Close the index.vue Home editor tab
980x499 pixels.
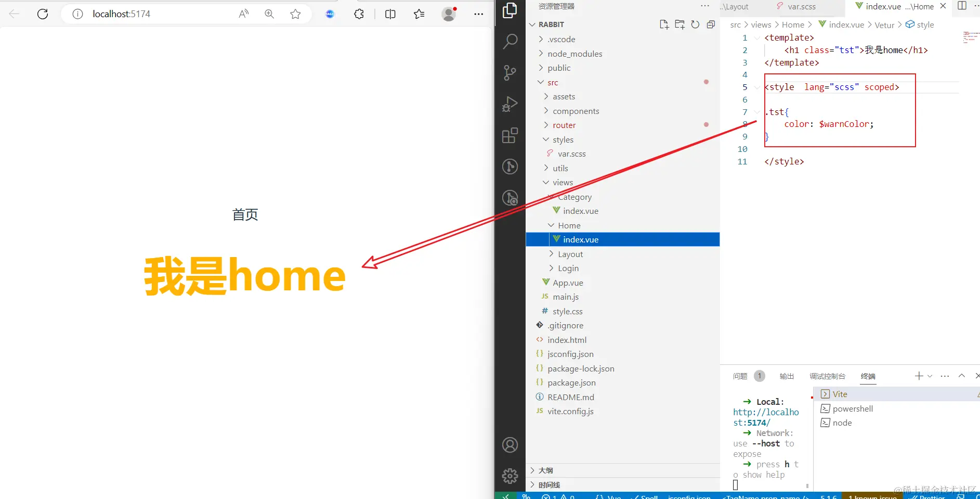coord(943,6)
